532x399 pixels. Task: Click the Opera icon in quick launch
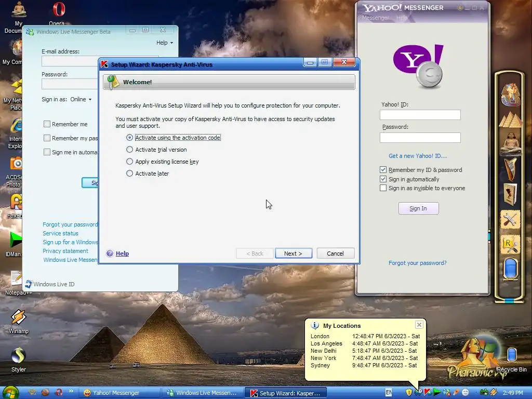tap(59, 393)
